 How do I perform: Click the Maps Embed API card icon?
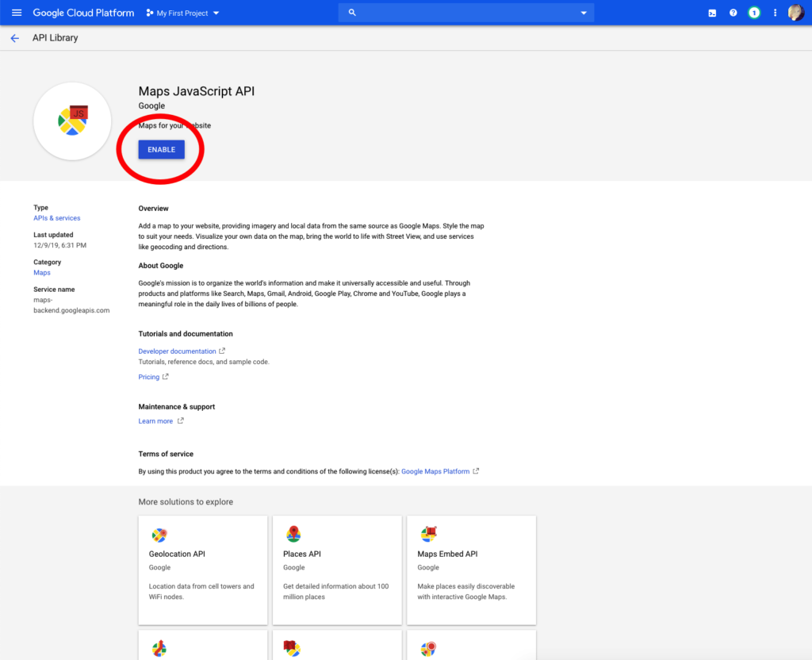coord(429,534)
